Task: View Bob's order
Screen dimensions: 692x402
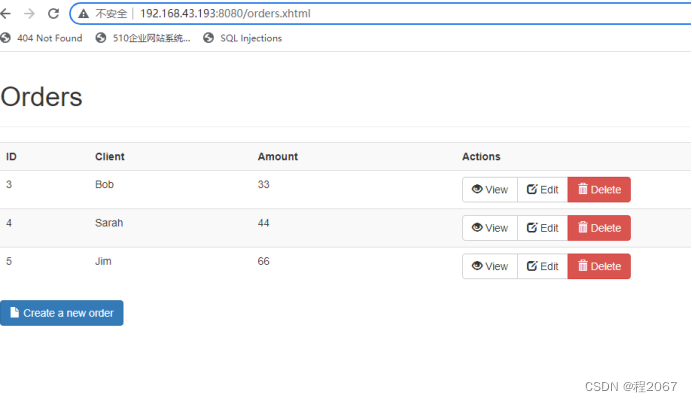Action: (490, 190)
